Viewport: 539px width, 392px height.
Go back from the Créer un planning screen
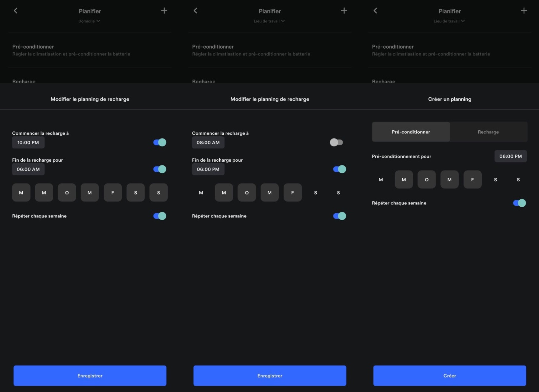pos(375,11)
